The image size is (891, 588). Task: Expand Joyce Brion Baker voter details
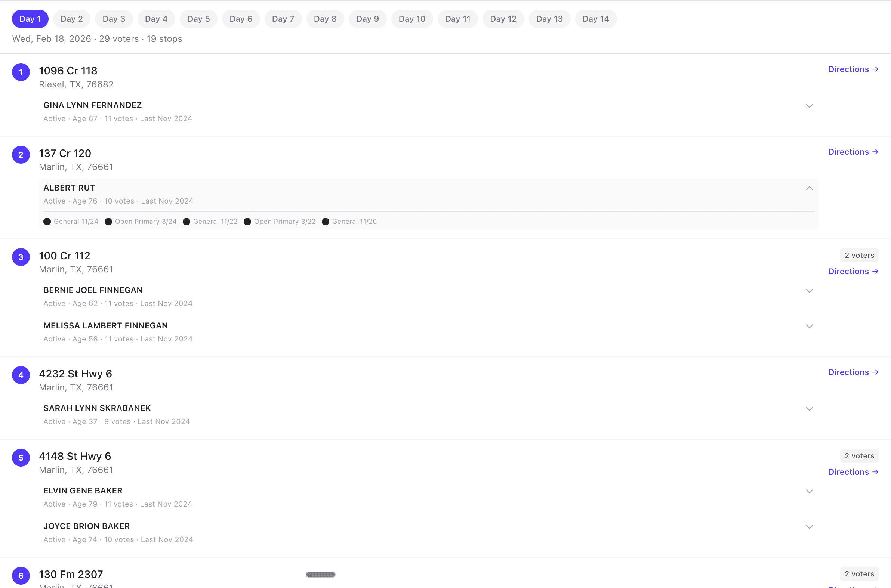click(x=809, y=527)
